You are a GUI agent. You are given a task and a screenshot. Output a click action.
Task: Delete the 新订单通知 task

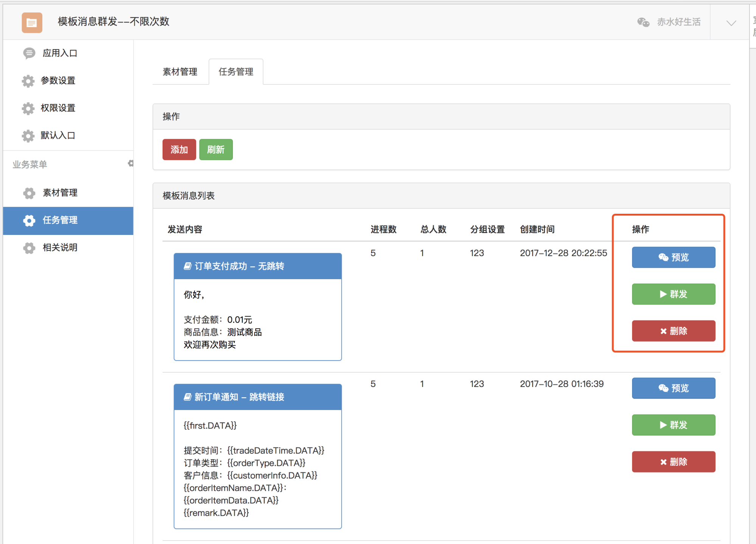click(x=674, y=462)
